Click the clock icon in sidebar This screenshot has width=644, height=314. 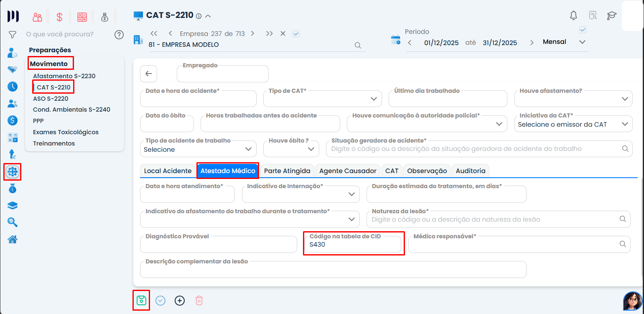tap(13, 87)
